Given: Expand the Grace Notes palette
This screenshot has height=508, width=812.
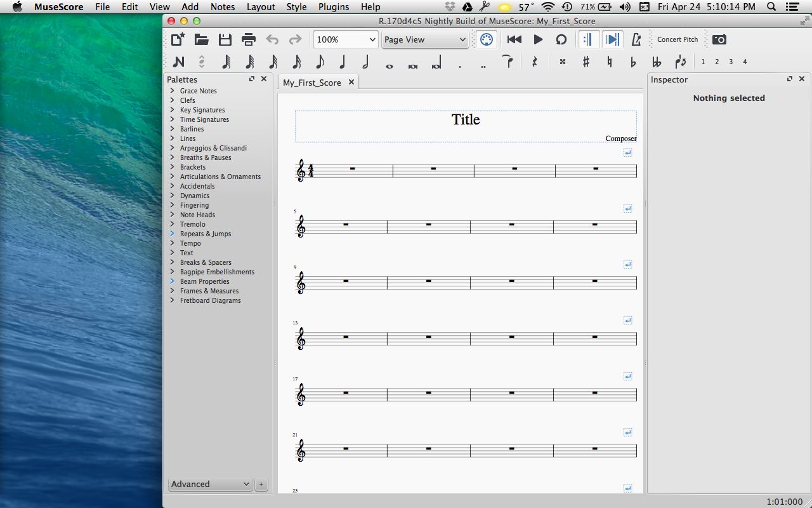Looking at the screenshot, I should coord(172,91).
